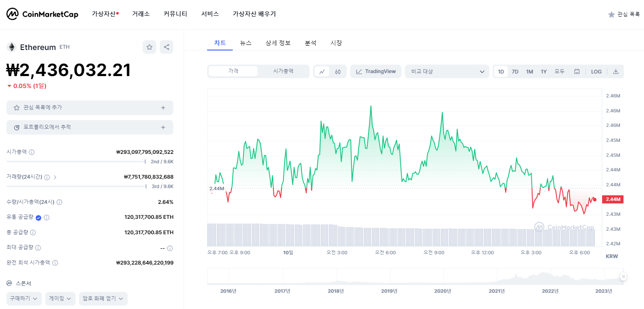Open 거래소 menu
Screen dimensions: 644x309
click(141, 14)
